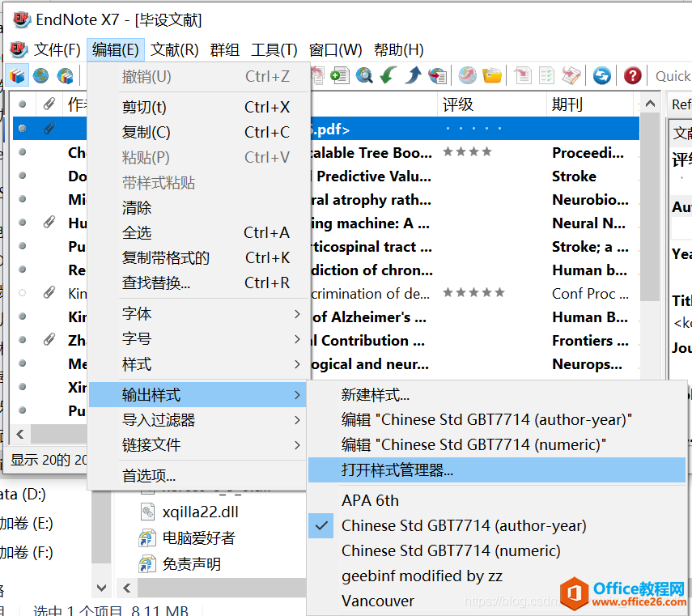Viewport: 692px width, 616px height.
Task: Choose 清除 from the edit menu
Action: pos(197,207)
